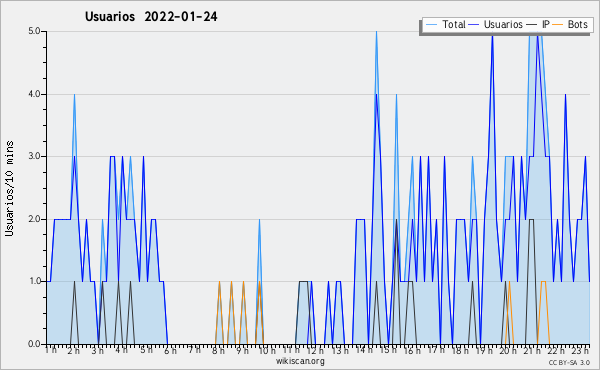
Task: Click the orange Bots legend line
Action: 558,24
